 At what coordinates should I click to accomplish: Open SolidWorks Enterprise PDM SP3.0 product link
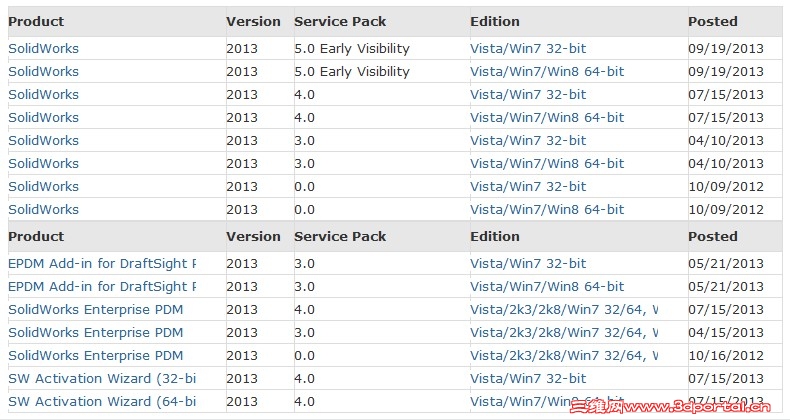[x=95, y=333]
